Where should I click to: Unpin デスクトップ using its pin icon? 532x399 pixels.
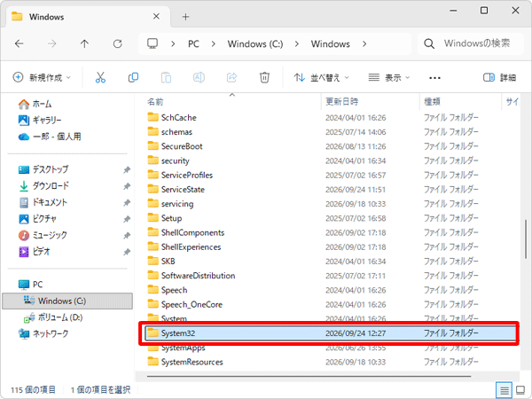coord(127,169)
